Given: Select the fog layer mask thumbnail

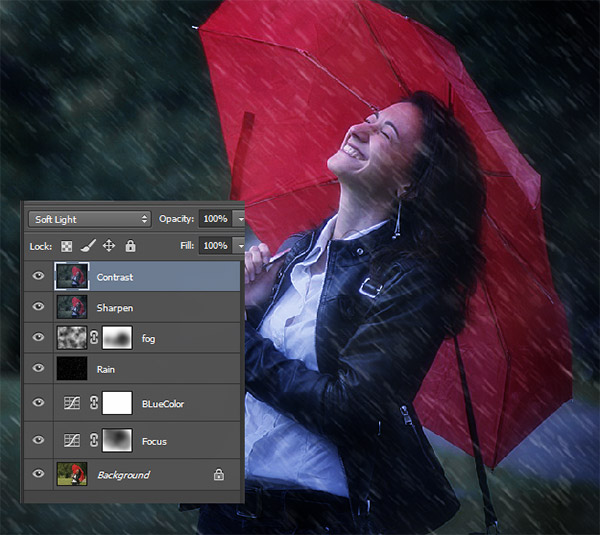Looking at the screenshot, I should 118,339.
